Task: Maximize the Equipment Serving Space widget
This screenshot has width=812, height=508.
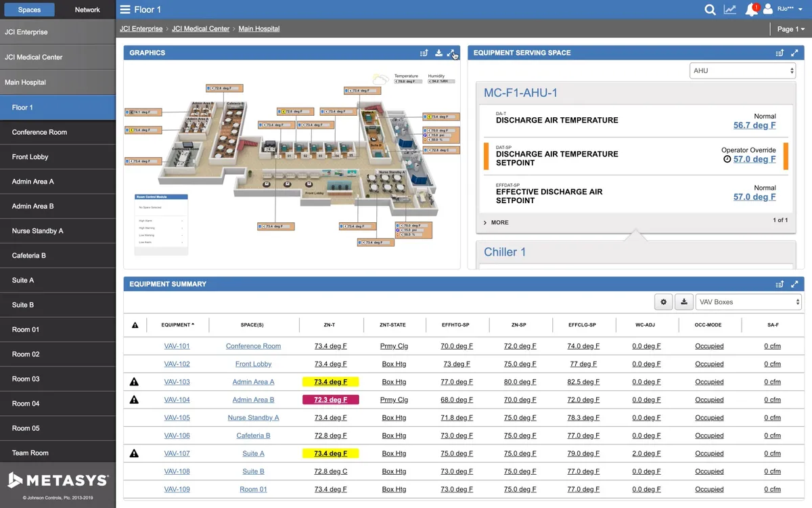Action: (795, 53)
